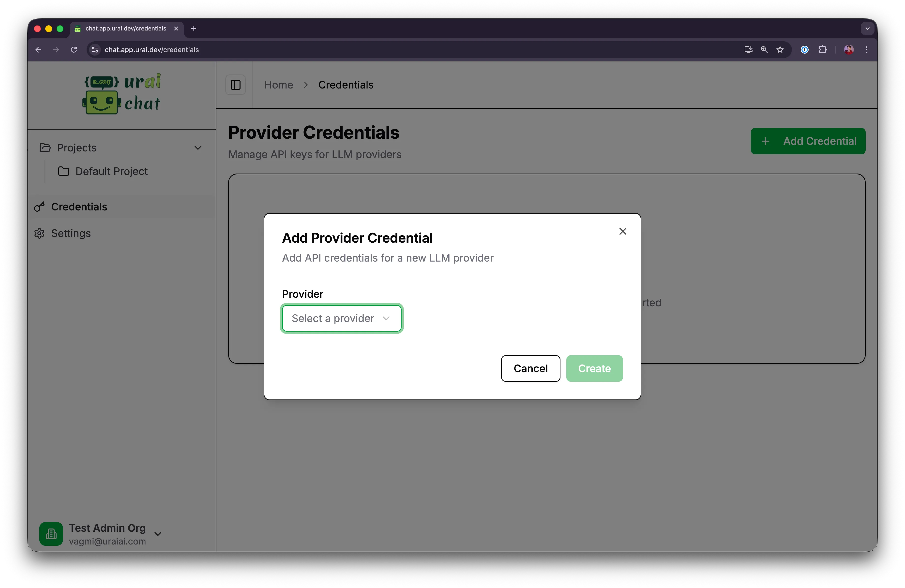Go to Home in breadcrumb

[x=279, y=85]
